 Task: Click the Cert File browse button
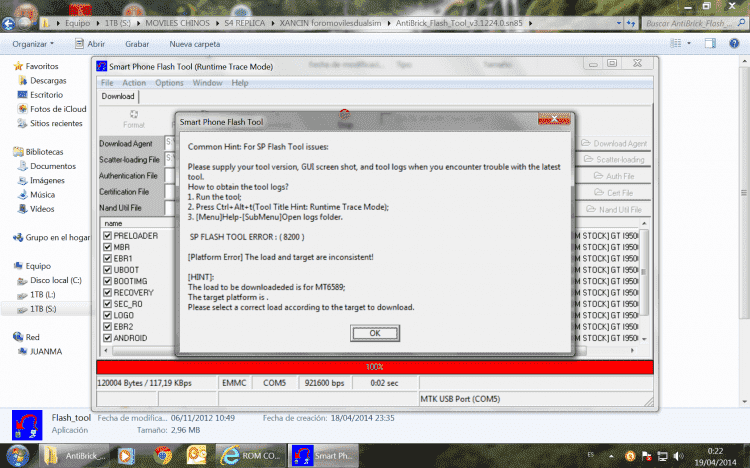pos(614,193)
